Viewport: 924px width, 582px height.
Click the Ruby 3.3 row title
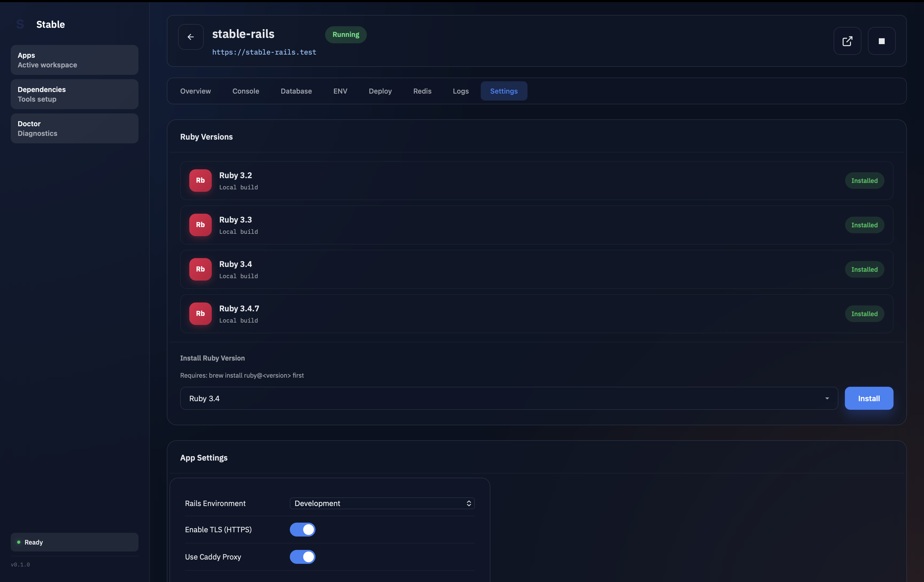(236, 220)
